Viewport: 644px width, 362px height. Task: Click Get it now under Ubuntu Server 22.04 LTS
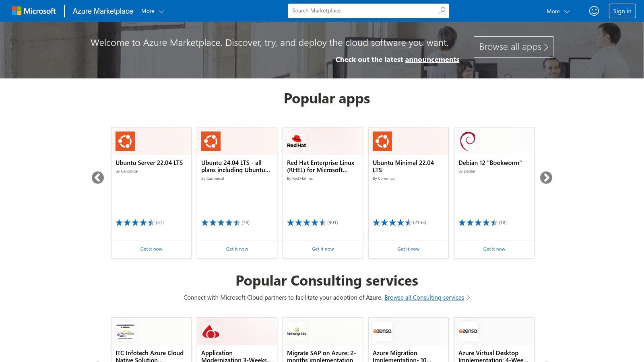coord(151,249)
